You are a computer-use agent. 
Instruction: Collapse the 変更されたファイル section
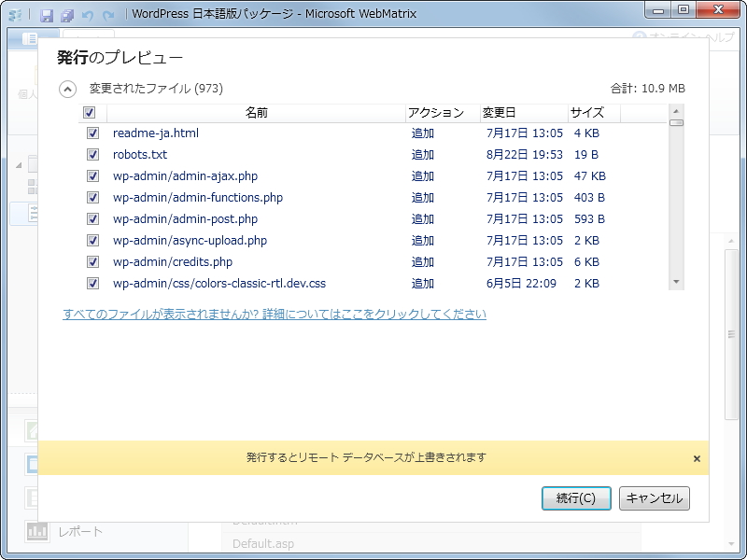[x=66, y=89]
